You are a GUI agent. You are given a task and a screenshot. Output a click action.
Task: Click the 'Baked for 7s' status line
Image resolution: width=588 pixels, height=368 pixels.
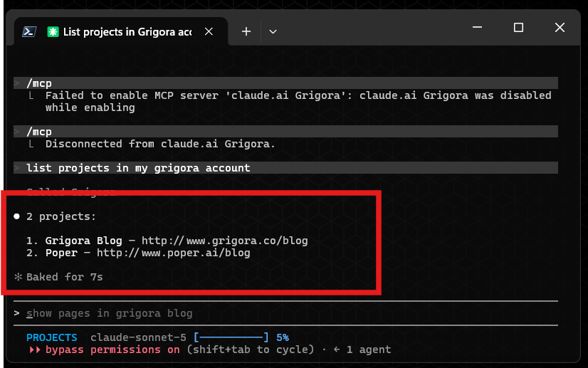pos(65,277)
